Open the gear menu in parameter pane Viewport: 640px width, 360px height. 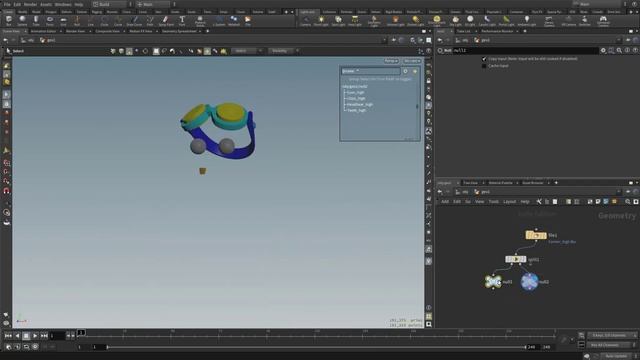tap(603, 51)
